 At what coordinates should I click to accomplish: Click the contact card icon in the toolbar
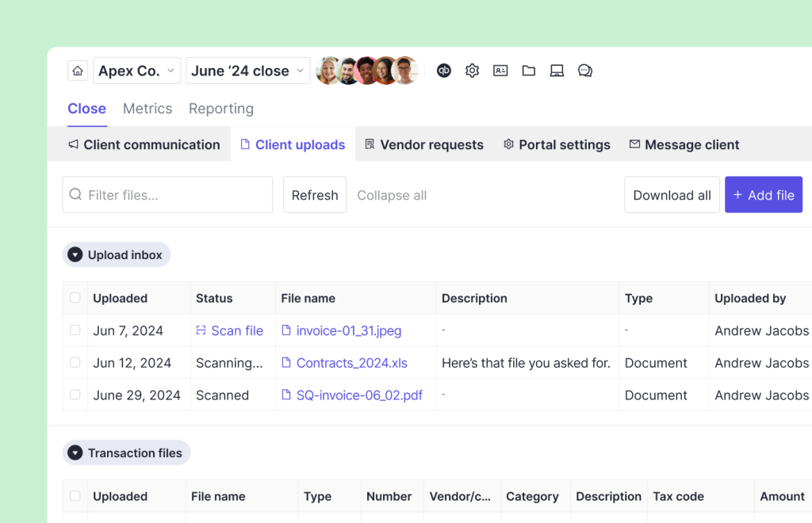(x=500, y=71)
